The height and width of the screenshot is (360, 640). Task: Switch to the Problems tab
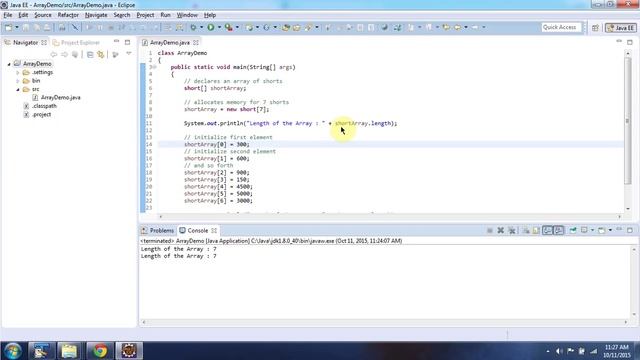tap(161, 231)
